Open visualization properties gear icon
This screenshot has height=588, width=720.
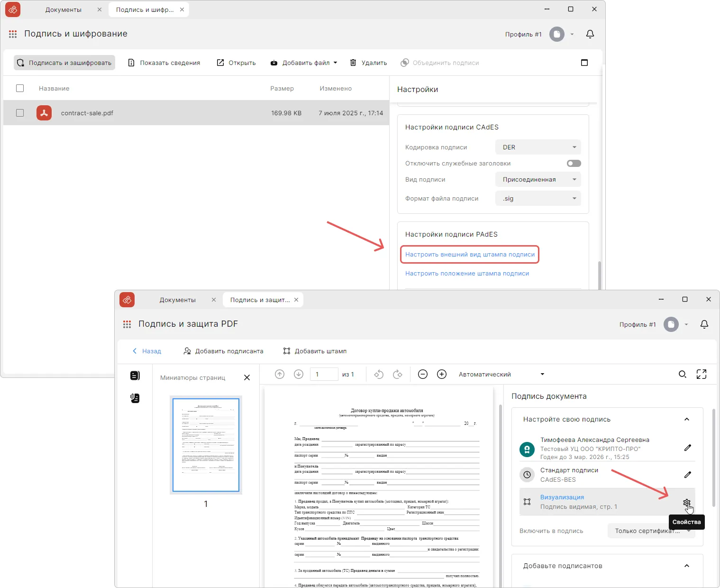pyautogui.click(x=686, y=503)
